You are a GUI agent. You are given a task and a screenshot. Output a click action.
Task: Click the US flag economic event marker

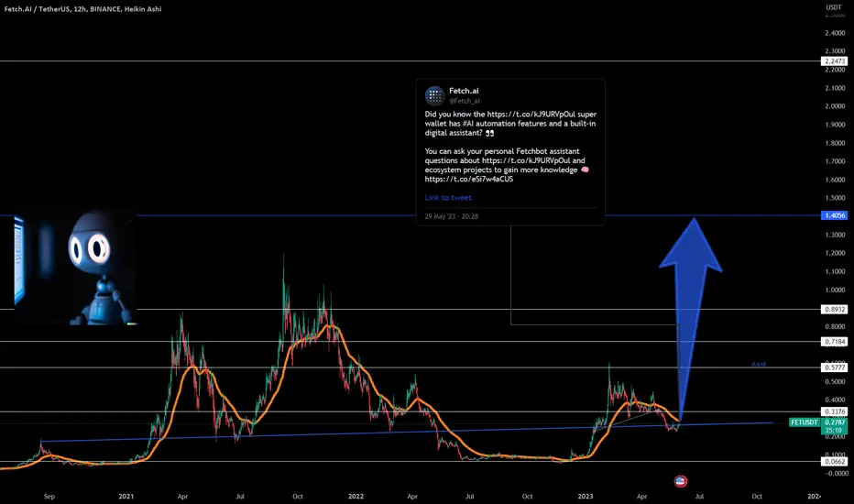(x=680, y=481)
